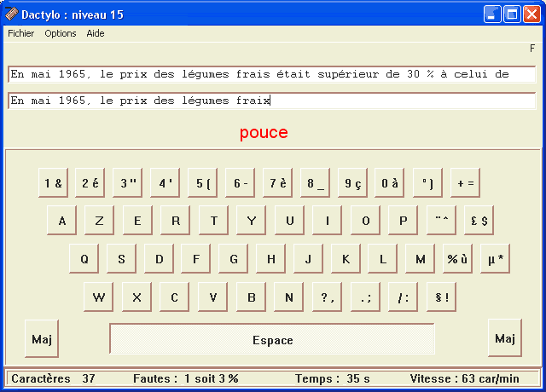The height and width of the screenshot is (392, 546).
Task: Click the E key
Action: click(138, 221)
